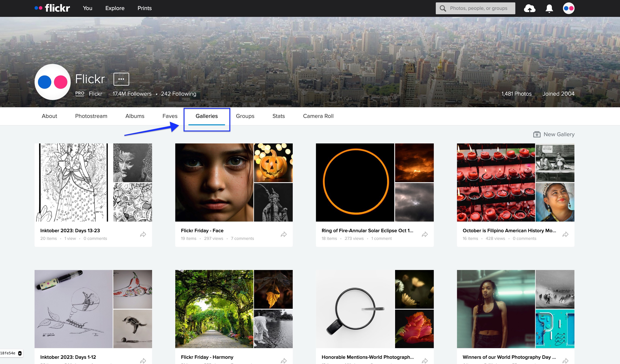Click the search input field
Viewport: 620px width, 364px height.
pos(480,8)
